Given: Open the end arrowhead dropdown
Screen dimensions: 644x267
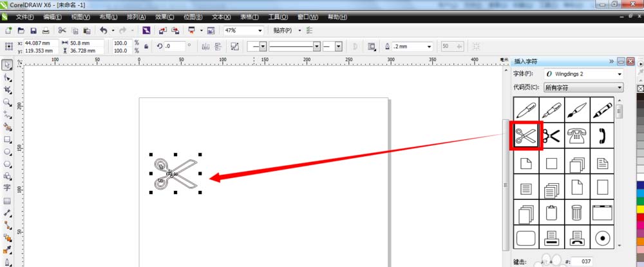Looking at the screenshot, I should [x=339, y=47].
